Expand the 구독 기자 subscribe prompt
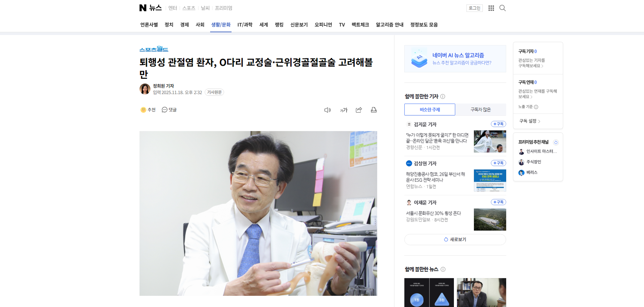The image size is (644, 307). pyautogui.click(x=532, y=63)
